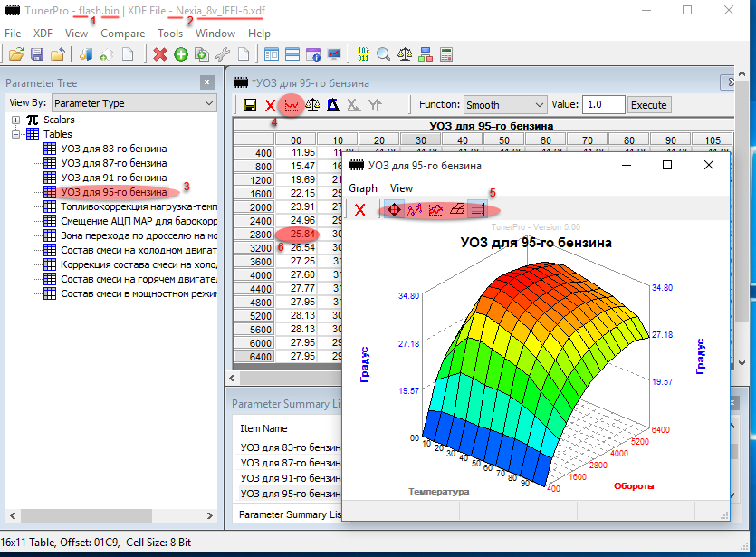This screenshot has height=557, width=756.
Task: Toggle the surface floor grid icon in graph
Action: pos(457,209)
